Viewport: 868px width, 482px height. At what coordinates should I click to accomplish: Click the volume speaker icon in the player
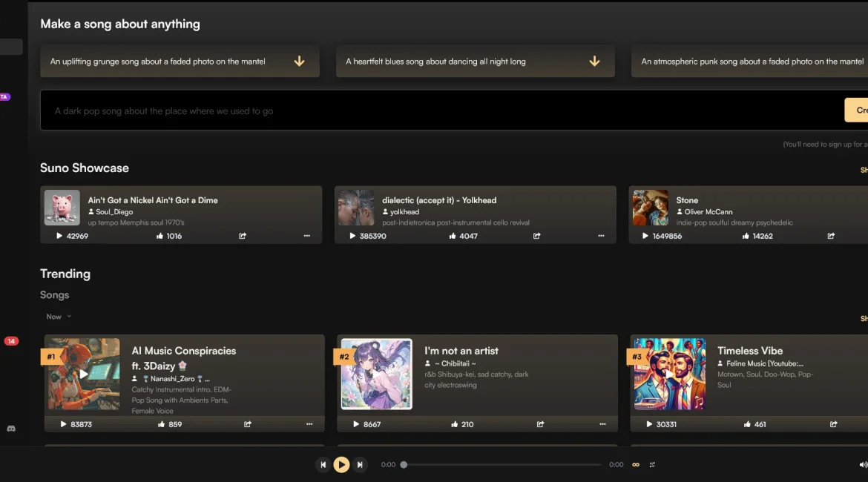(863, 465)
